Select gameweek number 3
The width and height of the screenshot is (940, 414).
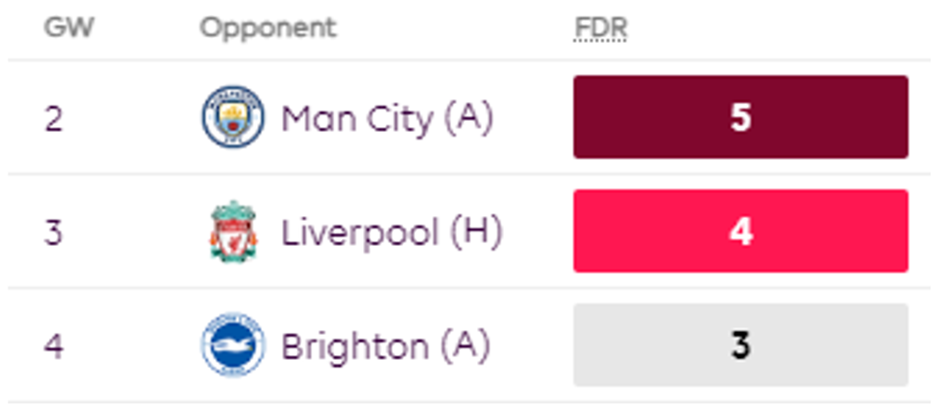tap(54, 232)
